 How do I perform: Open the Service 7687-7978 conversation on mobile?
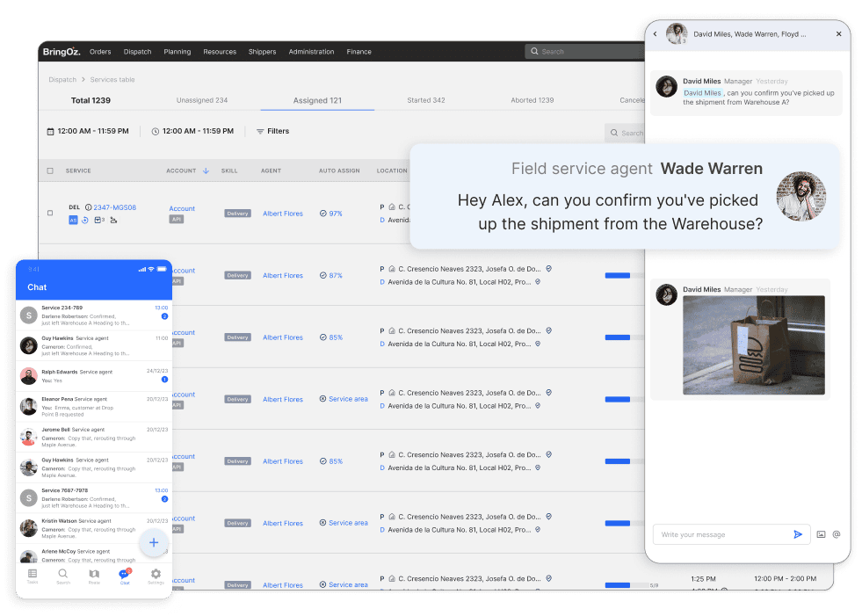coord(94,497)
